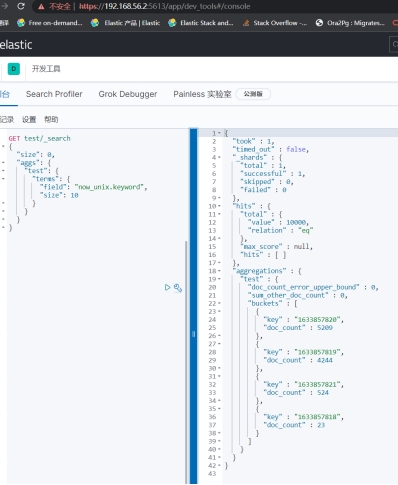
Task: Click the "max_score" : null line
Action: point(276,247)
